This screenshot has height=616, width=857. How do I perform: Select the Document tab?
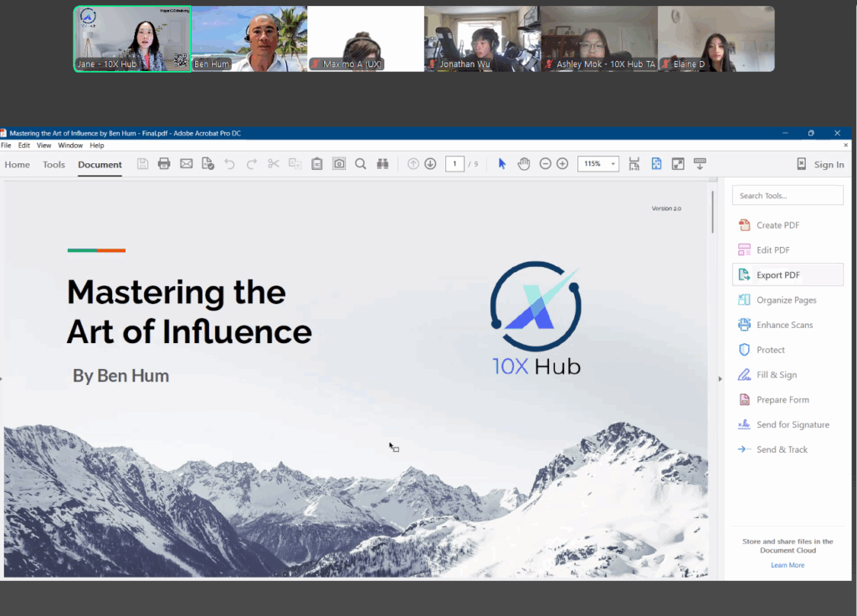click(100, 165)
